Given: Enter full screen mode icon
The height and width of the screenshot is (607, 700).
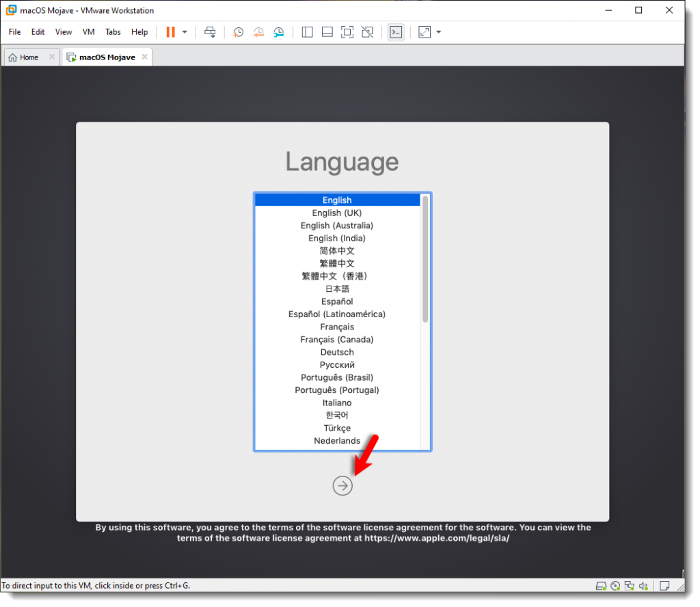Looking at the screenshot, I should pyautogui.click(x=347, y=32).
